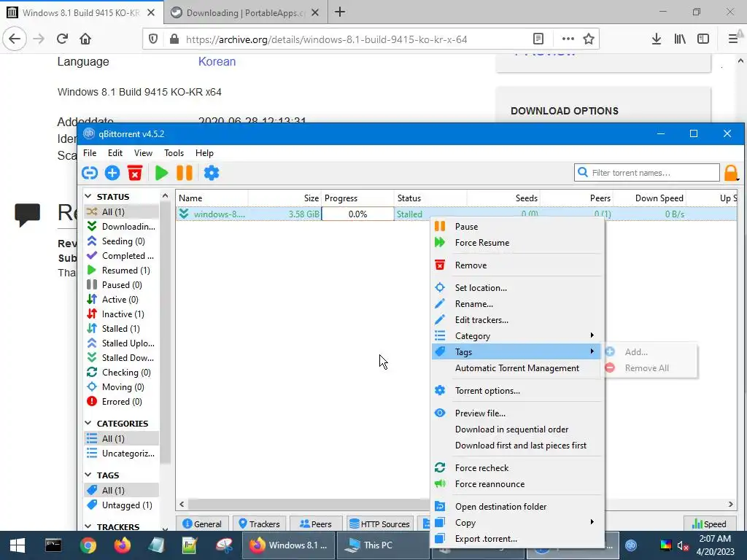This screenshot has height=560, width=747.
Task: Switch to the Peers tab
Action: click(316, 524)
